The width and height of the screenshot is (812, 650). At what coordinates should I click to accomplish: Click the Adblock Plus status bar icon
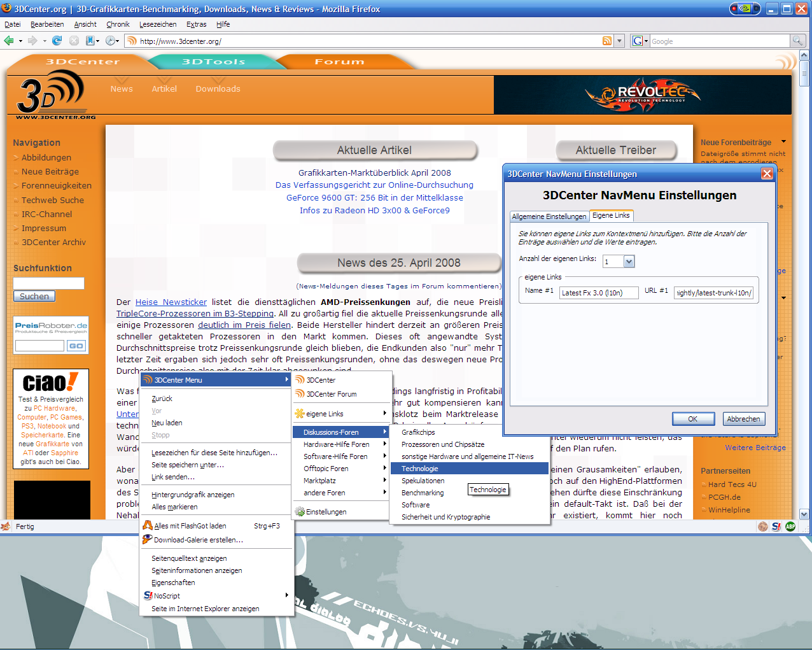point(790,526)
